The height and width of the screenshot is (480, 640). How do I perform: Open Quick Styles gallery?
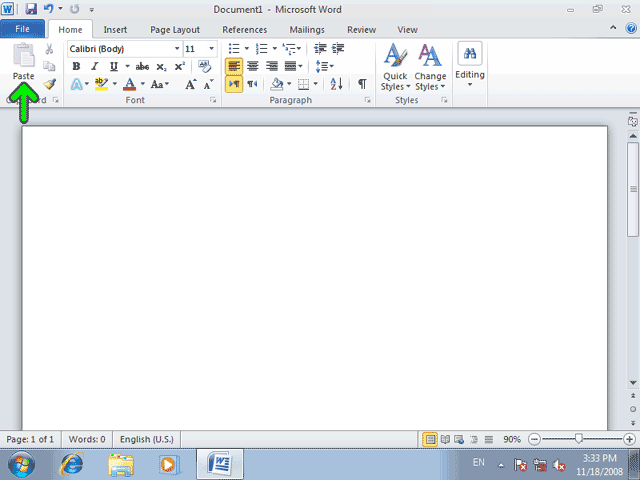(395, 67)
